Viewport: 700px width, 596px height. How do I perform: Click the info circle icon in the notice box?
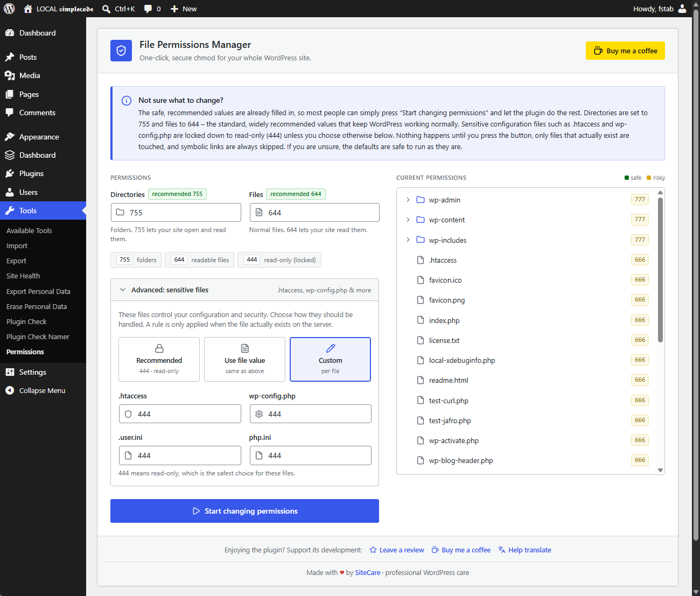[127, 101]
